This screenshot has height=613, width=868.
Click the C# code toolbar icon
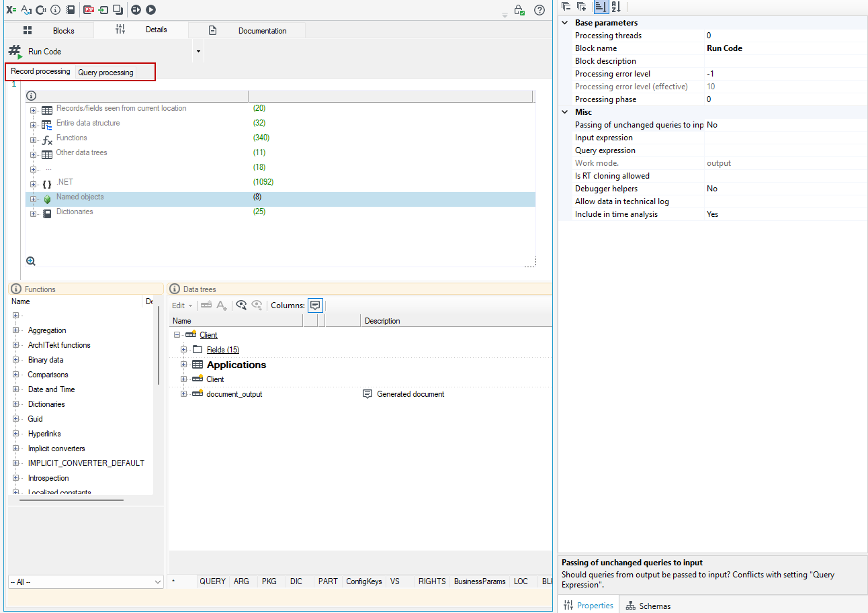point(41,10)
